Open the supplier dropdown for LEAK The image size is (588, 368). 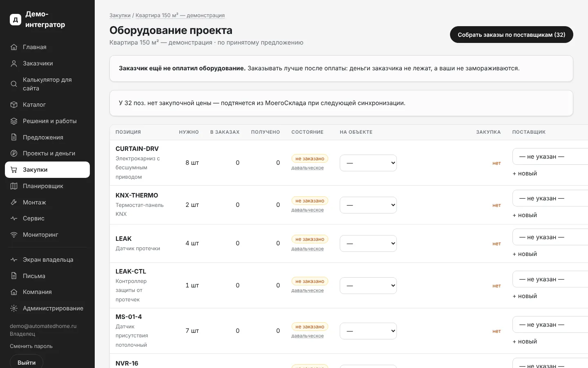pos(550,237)
